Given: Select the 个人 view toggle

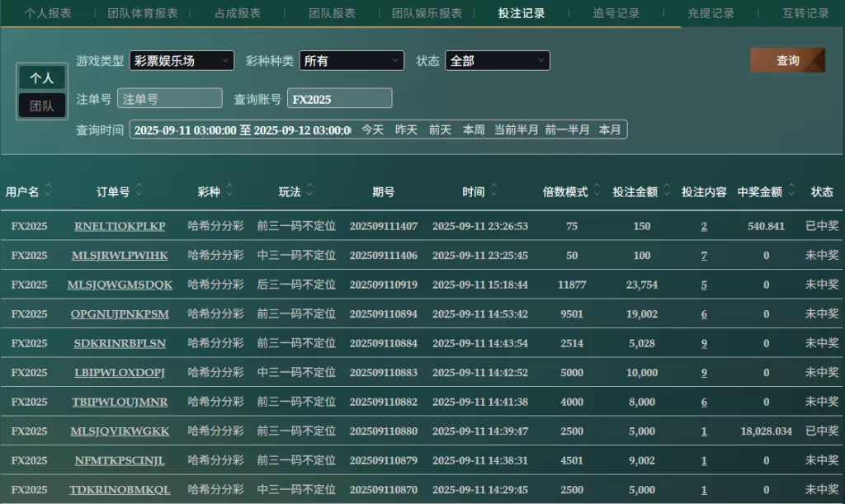Looking at the screenshot, I should [42, 78].
